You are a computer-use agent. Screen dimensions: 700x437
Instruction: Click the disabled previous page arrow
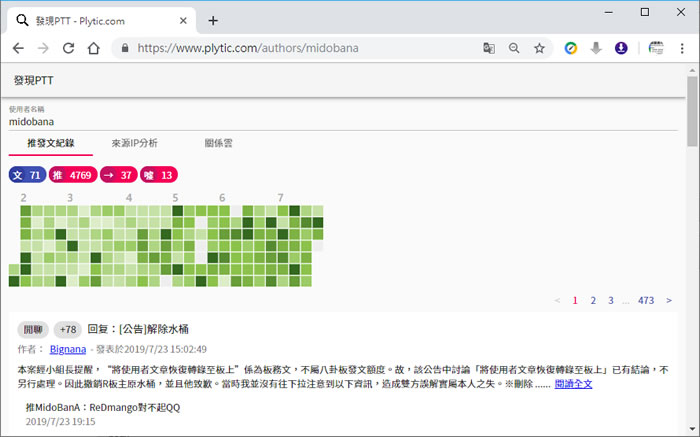point(557,300)
